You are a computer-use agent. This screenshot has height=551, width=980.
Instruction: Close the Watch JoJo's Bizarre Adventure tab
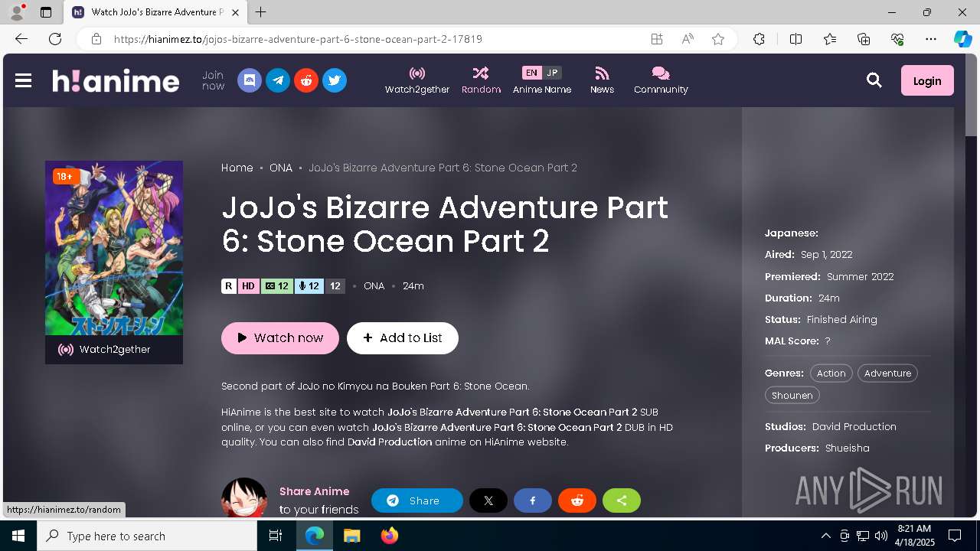click(235, 12)
